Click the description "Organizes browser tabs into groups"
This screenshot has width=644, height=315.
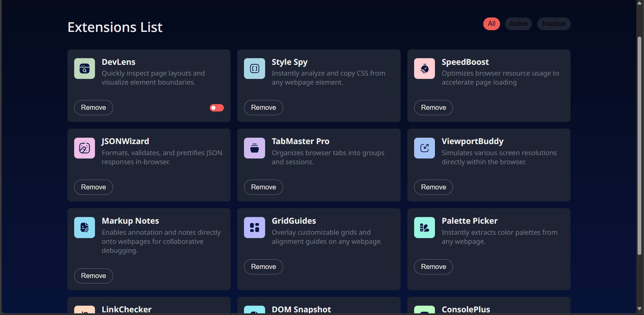328,157
